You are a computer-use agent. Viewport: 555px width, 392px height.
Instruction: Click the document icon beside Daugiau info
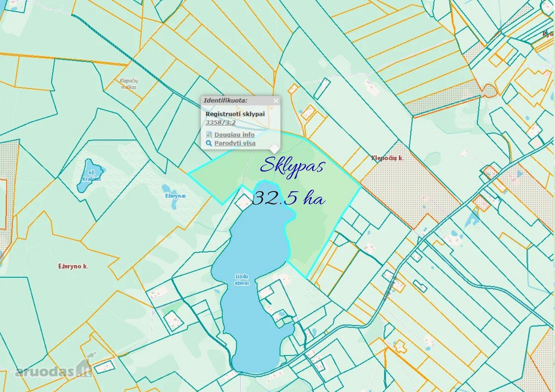(x=209, y=135)
